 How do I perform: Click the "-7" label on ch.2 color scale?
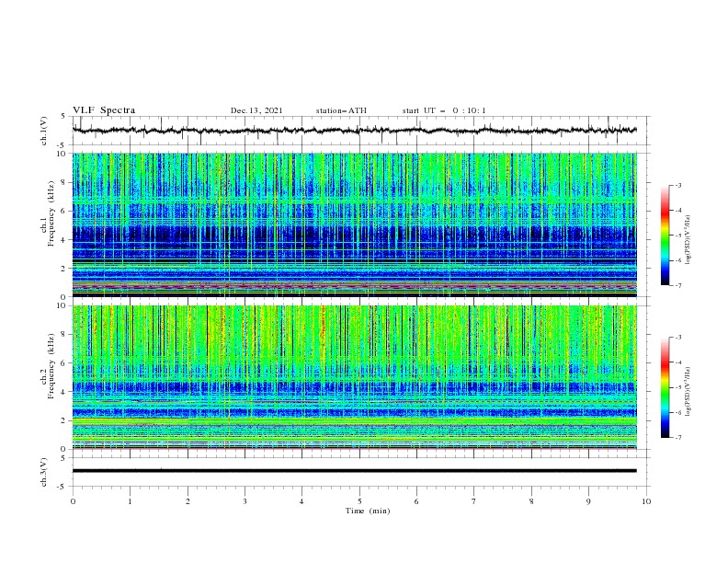click(678, 438)
